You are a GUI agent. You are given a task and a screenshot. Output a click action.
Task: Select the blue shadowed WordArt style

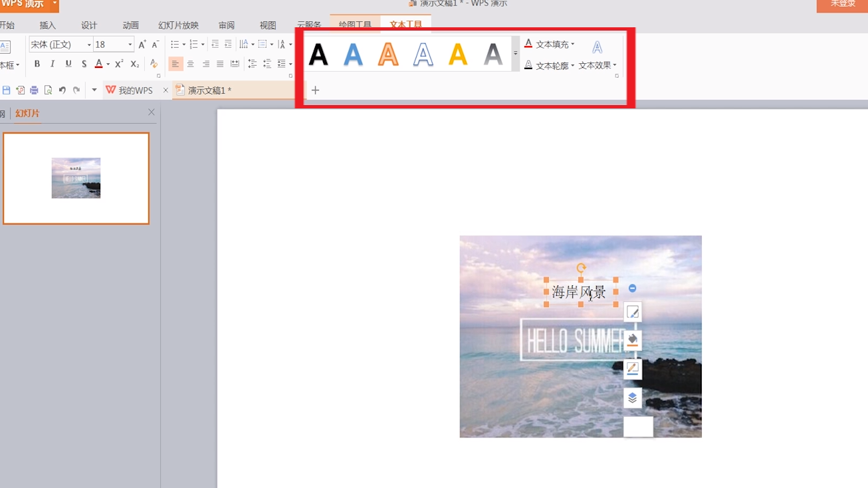354,54
